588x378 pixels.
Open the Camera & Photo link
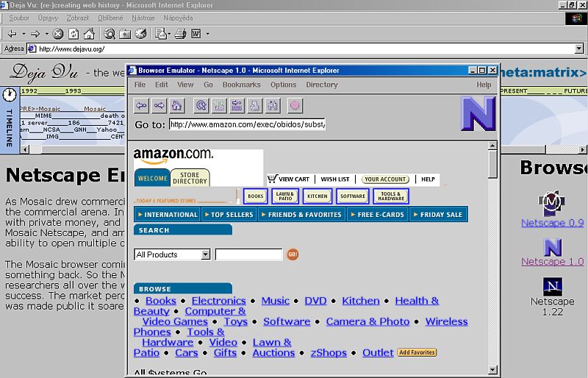(367, 321)
